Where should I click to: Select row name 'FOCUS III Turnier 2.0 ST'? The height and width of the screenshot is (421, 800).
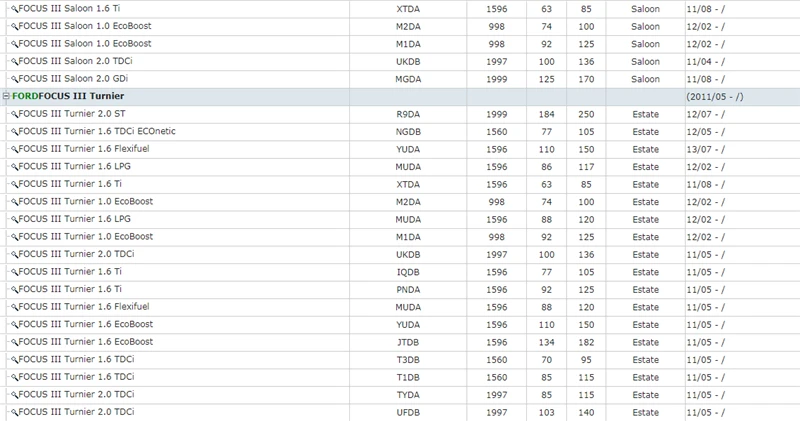point(72,114)
